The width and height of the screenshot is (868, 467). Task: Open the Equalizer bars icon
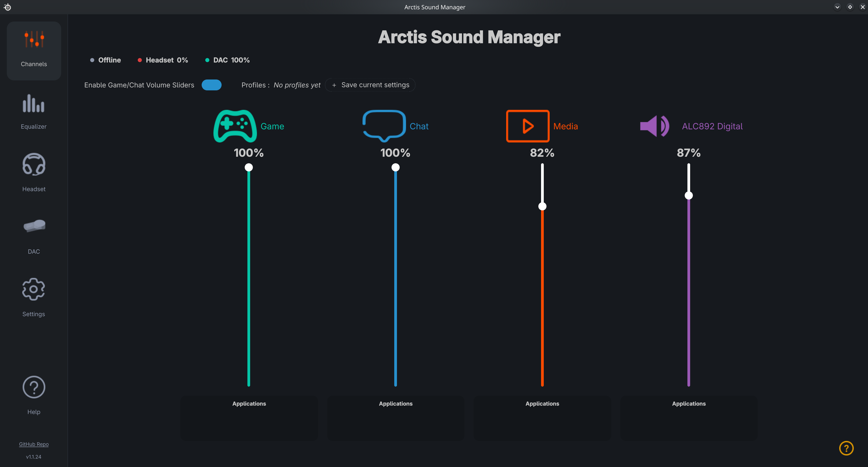tap(33, 103)
